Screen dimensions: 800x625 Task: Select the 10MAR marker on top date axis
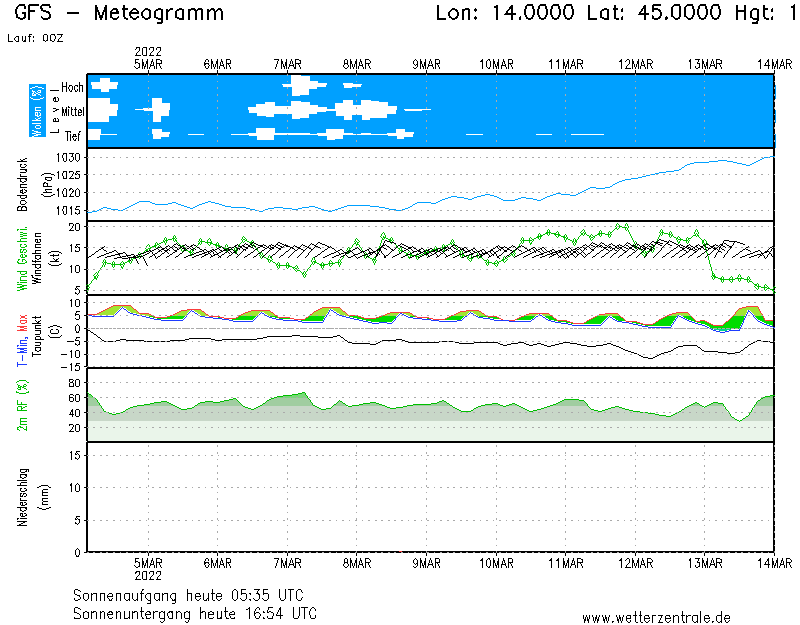(496, 64)
